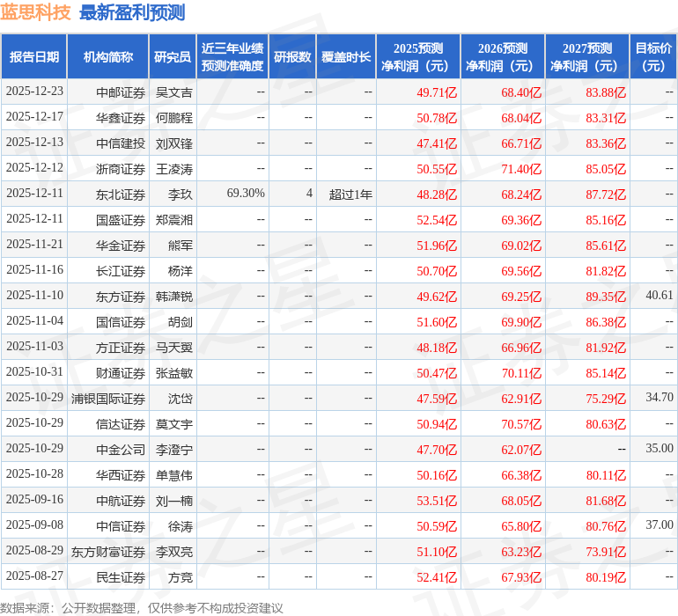Click the 2025-08-27 report date cell
Screen dimensions: 678x616
tap(34, 577)
